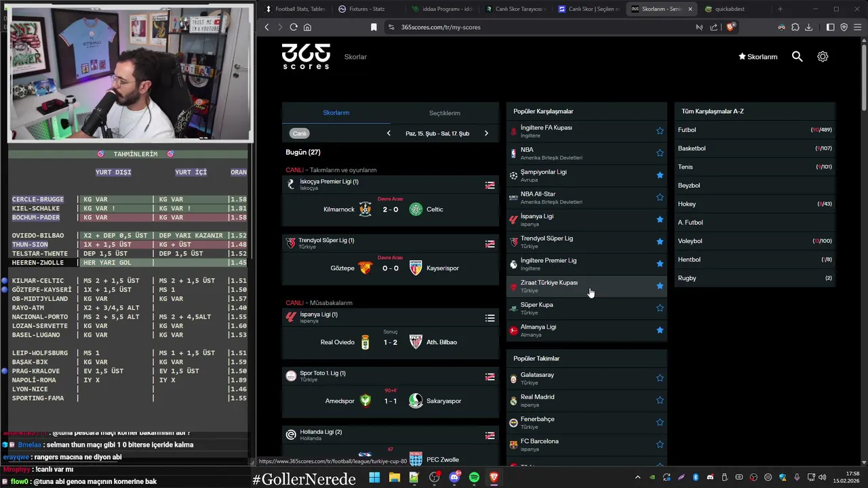Open the Hollanda Ligi standings icon
The image size is (868, 488).
(x=490, y=435)
